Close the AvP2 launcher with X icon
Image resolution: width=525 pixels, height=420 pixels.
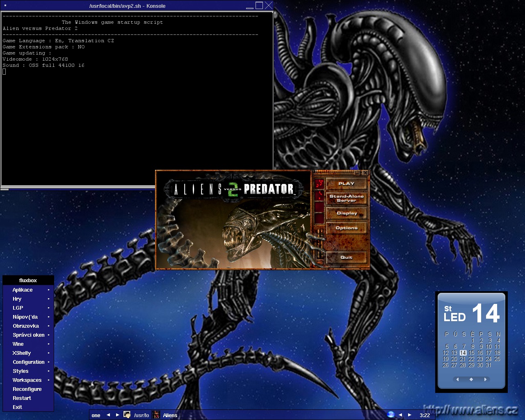(365, 173)
